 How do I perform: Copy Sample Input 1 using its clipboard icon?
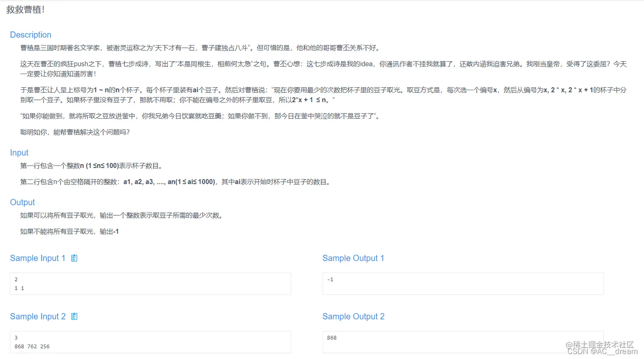click(x=74, y=258)
